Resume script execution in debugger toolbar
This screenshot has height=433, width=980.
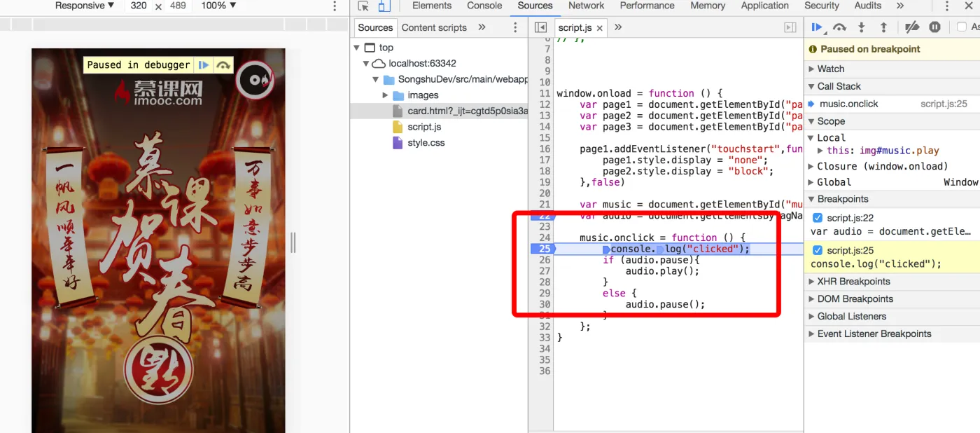[x=816, y=27]
